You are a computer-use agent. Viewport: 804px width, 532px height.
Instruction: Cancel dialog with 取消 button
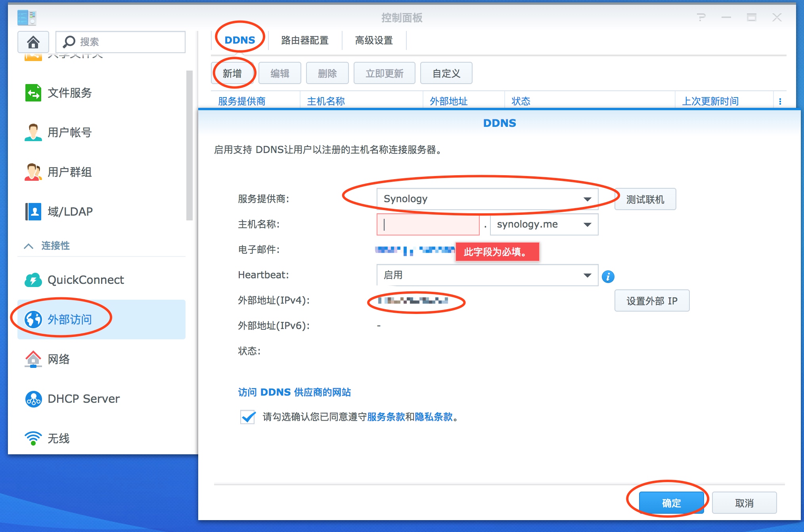pos(744,503)
